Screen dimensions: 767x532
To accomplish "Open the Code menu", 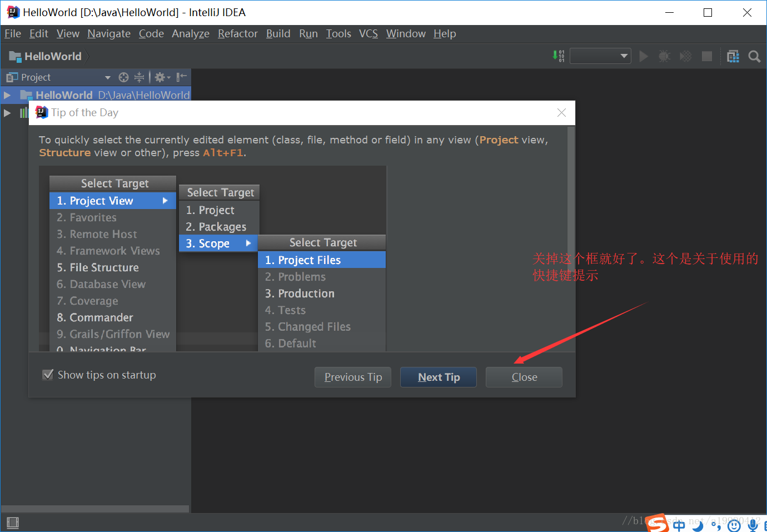I will 151,34.
